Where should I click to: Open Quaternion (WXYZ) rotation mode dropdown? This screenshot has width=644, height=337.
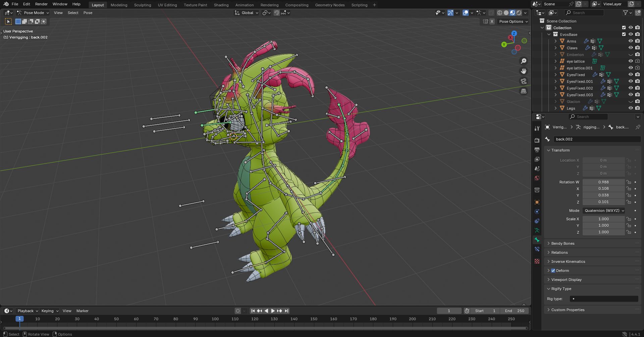[604, 211]
